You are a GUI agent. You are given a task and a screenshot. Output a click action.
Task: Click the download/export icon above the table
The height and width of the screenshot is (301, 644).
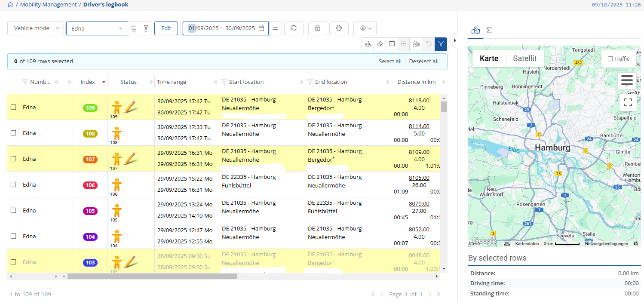point(368,44)
